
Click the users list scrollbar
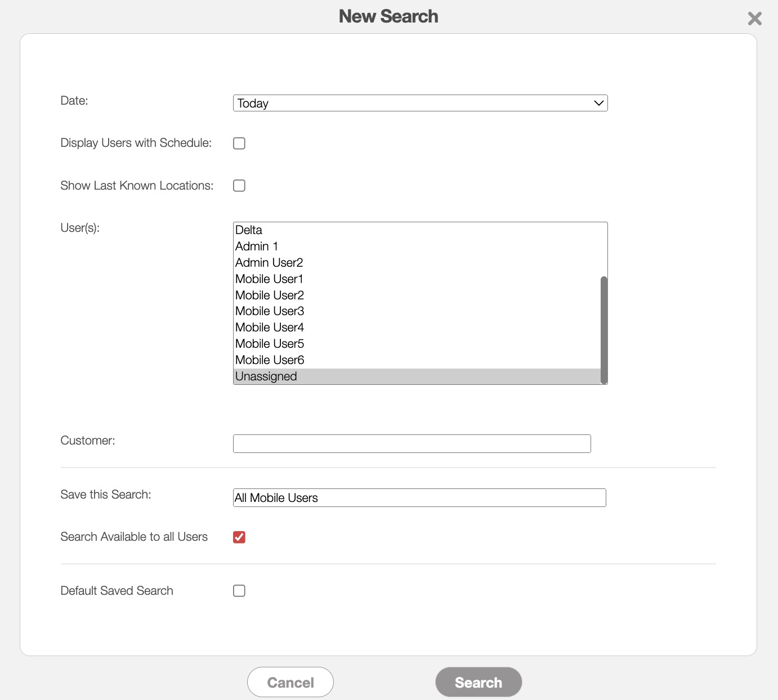point(604,329)
